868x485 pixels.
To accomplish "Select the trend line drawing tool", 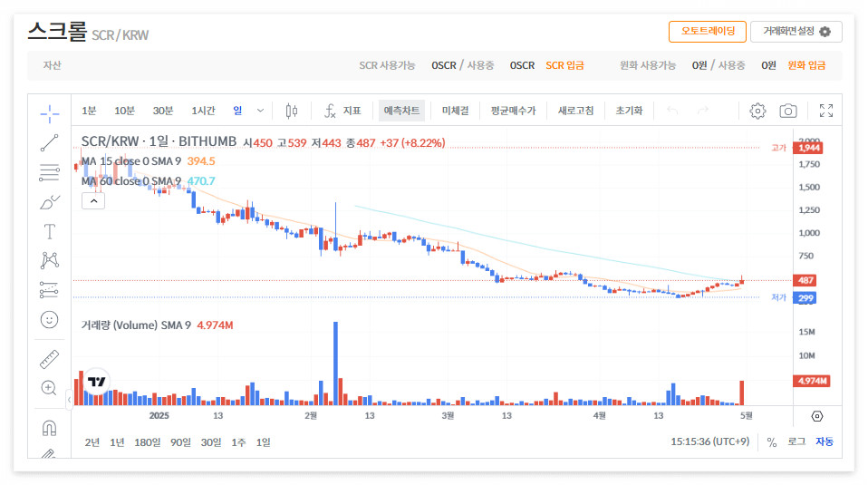I will (x=49, y=143).
